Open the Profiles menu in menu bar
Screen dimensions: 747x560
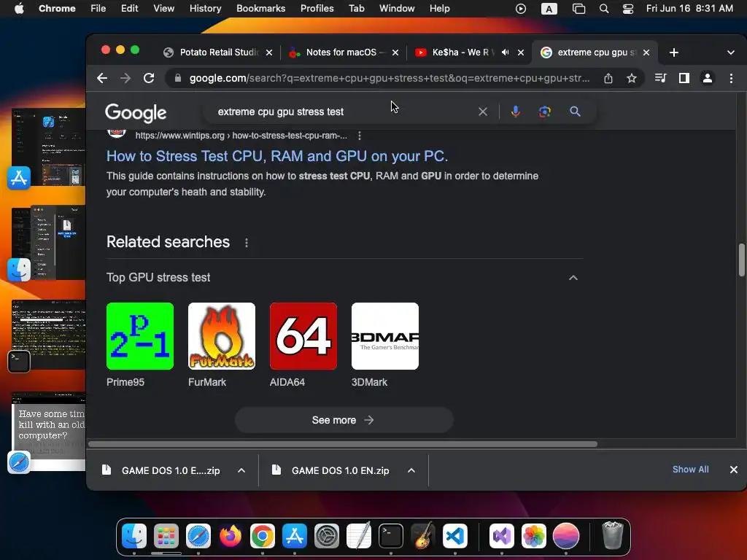click(x=317, y=9)
